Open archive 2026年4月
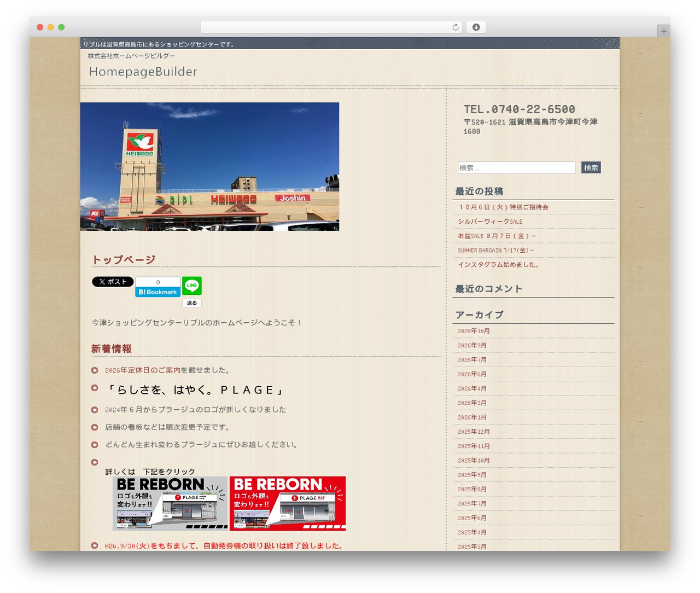The image size is (700, 593). pos(472,389)
